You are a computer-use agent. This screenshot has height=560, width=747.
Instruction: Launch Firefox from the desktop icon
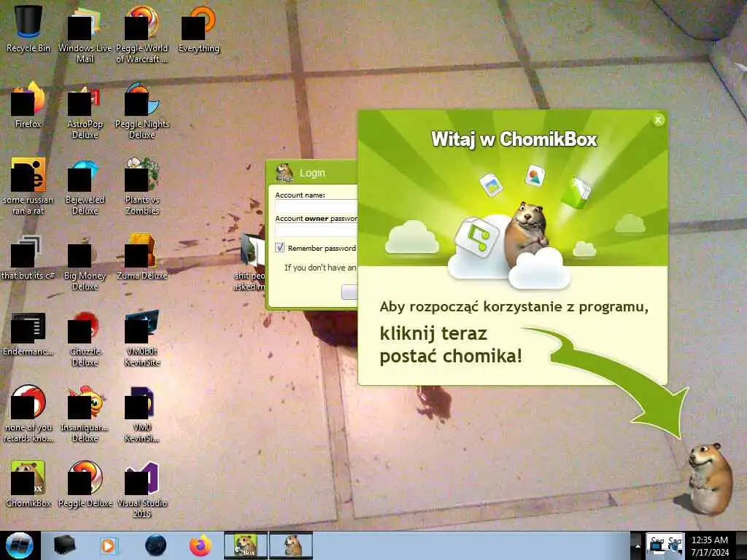pyautogui.click(x=28, y=105)
